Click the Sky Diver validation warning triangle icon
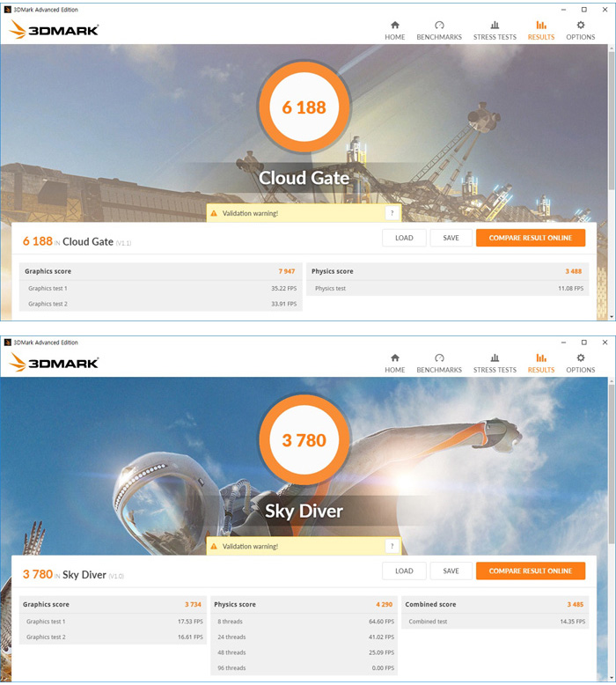This screenshot has width=616, height=685. coord(214,546)
